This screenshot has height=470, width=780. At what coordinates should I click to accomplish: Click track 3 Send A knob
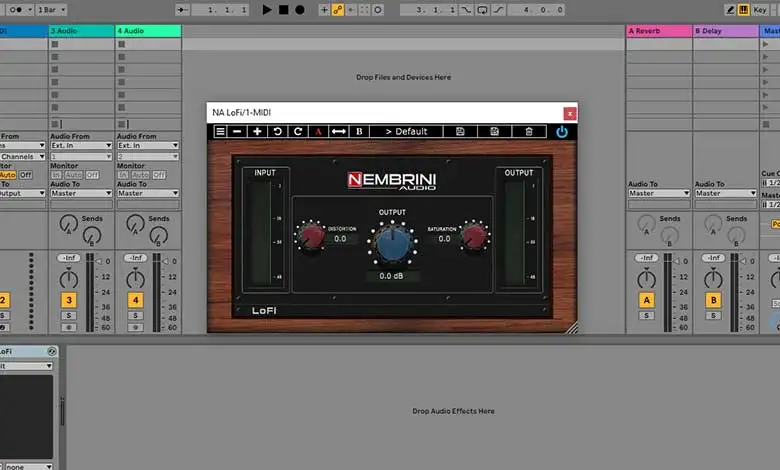point(69,224)
